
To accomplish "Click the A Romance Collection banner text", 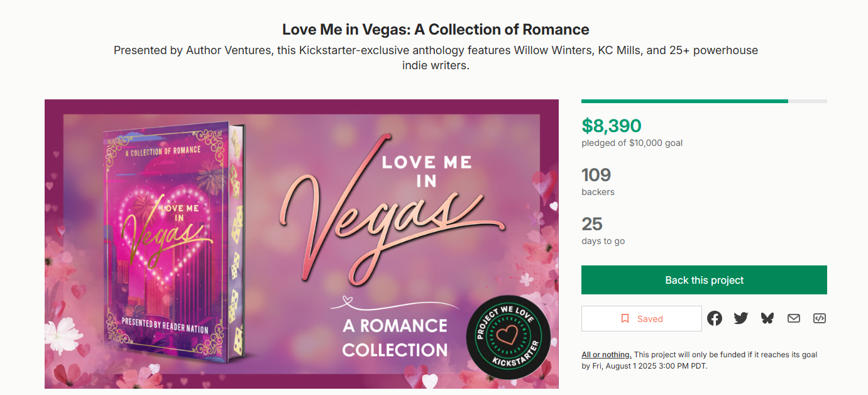I will (x=395, y=337).
